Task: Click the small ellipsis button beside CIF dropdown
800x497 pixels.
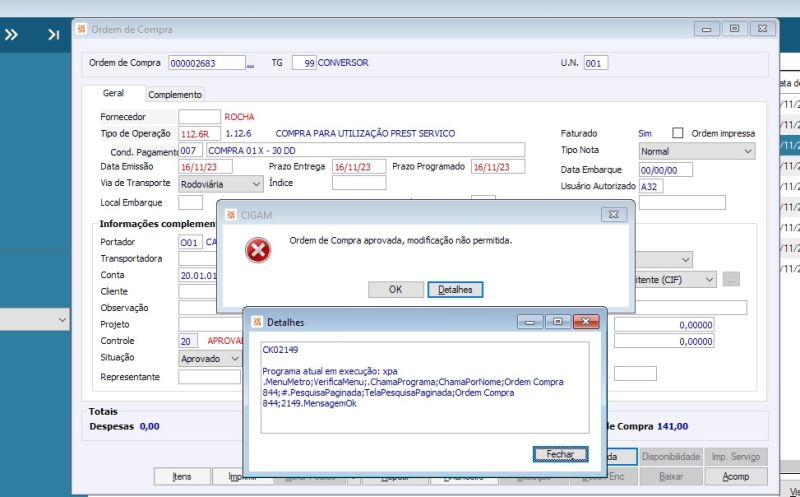Action: click(x=731, y=279)
